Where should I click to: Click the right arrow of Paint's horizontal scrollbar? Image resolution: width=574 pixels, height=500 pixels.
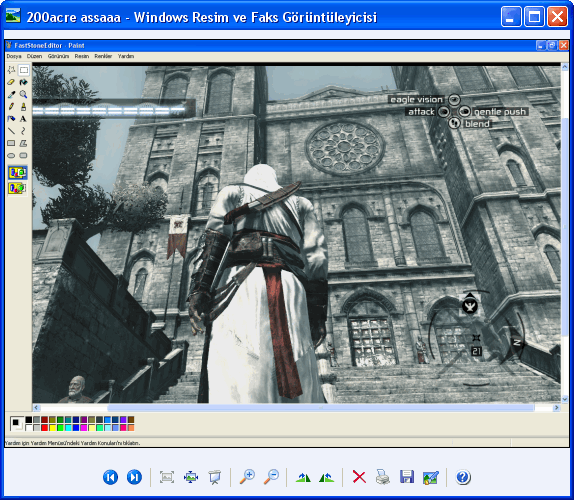click(x=556, y=407)
